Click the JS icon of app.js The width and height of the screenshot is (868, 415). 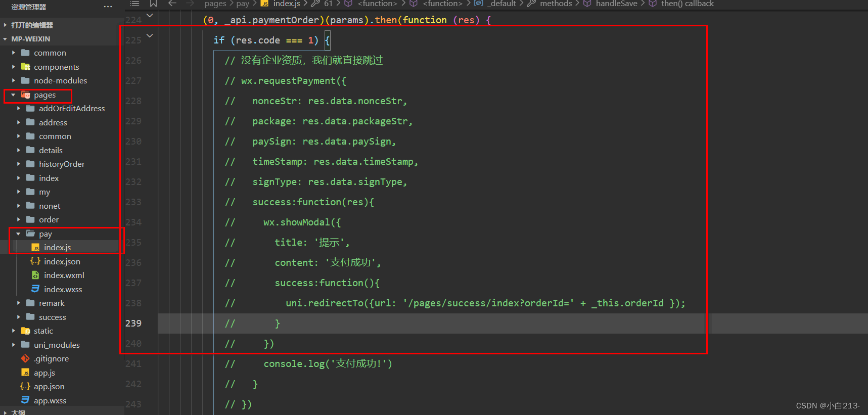pos(25,373)
